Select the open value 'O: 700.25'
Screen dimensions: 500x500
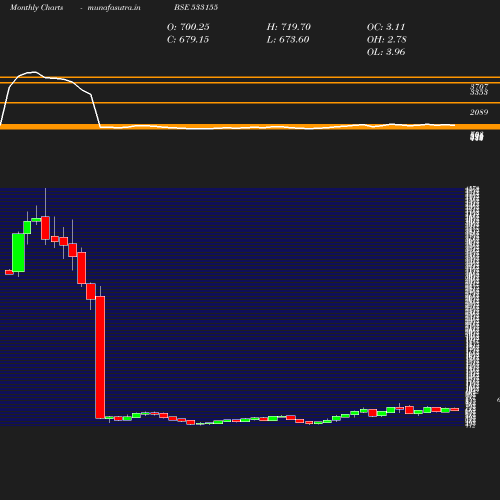[188, 27]
